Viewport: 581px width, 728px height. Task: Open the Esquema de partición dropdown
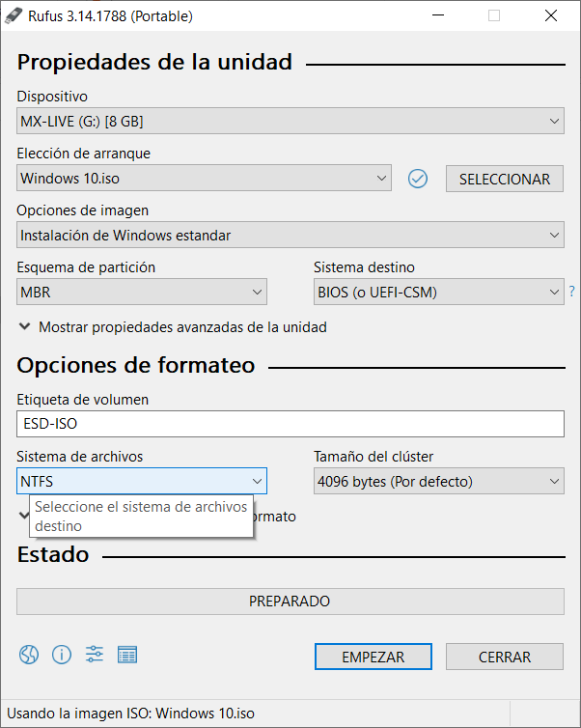pos(142,292)
